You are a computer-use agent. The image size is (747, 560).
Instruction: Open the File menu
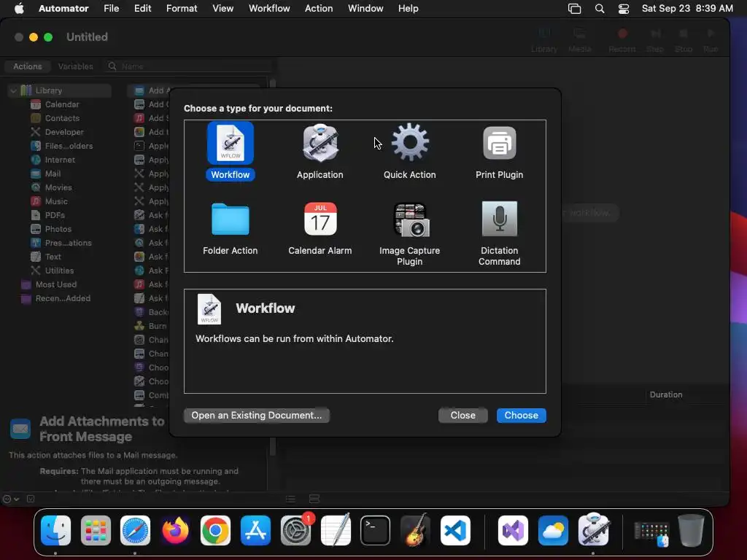tap(112, 8)
